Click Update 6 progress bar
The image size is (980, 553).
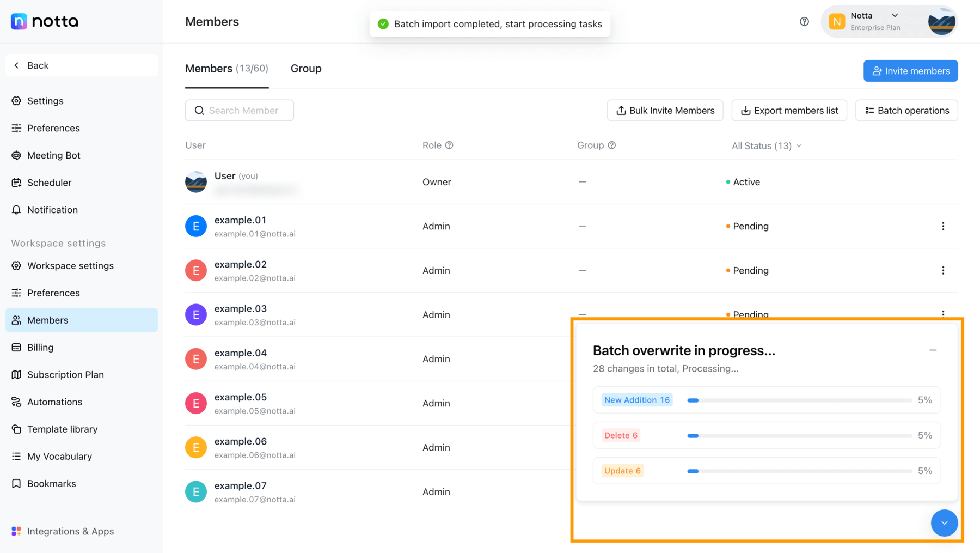pos(799,471)
